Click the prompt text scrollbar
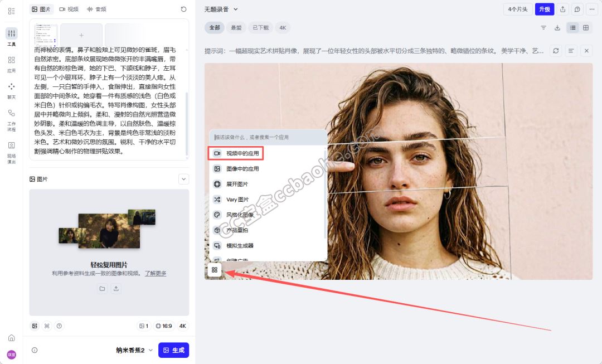Image resolution: width=602 pixels, height=364 pixels. 187,123
